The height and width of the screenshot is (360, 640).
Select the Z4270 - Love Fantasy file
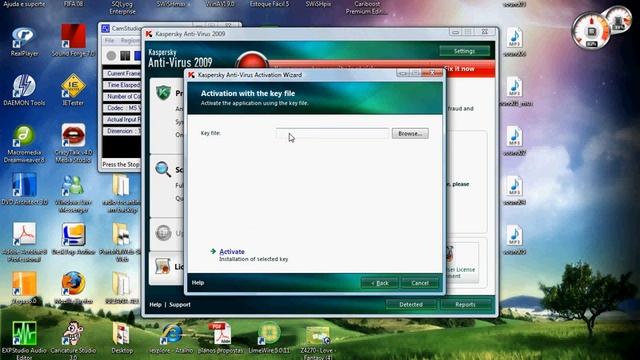pyautogui.click(x=318, y=342)
